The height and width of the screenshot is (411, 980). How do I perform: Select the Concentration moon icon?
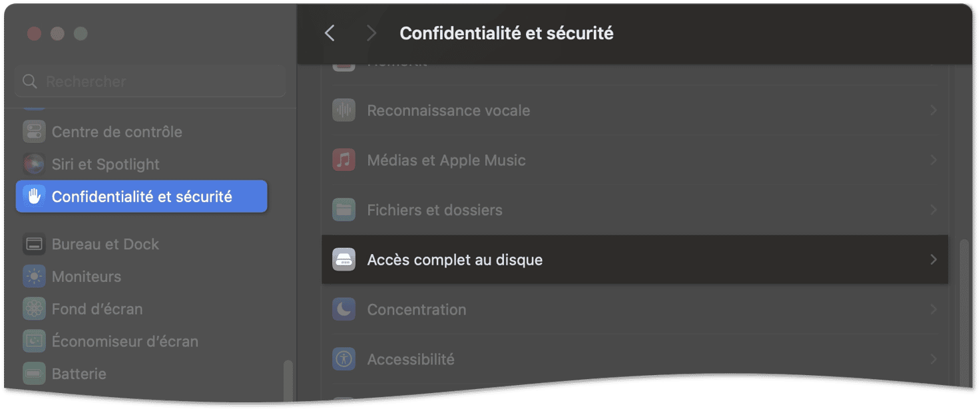pos(344,309)
